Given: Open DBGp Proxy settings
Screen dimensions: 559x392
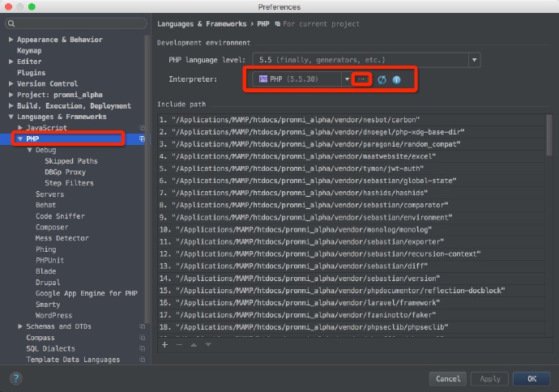Looking at the screenshot, I should click(x=66, y=173).
